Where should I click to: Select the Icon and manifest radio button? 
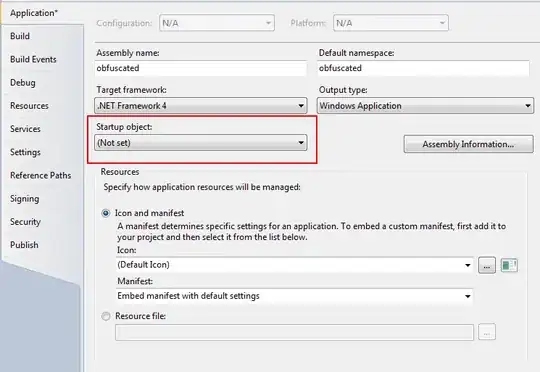[x=106, y=213]
